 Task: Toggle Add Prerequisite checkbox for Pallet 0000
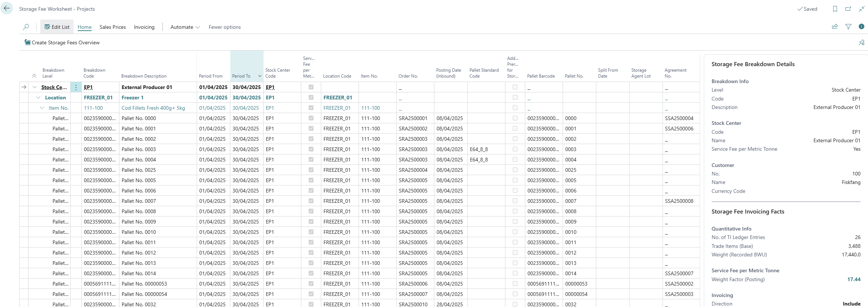point(515,118)
